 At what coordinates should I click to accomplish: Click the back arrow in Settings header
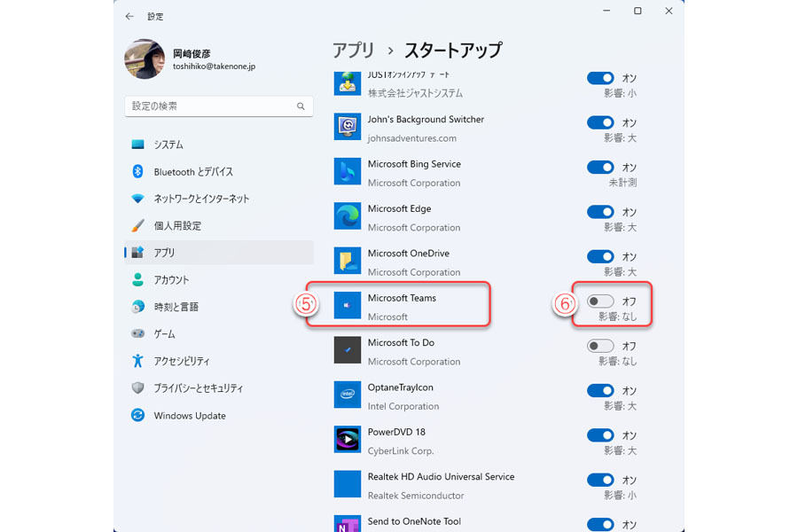tap(129, 16)
